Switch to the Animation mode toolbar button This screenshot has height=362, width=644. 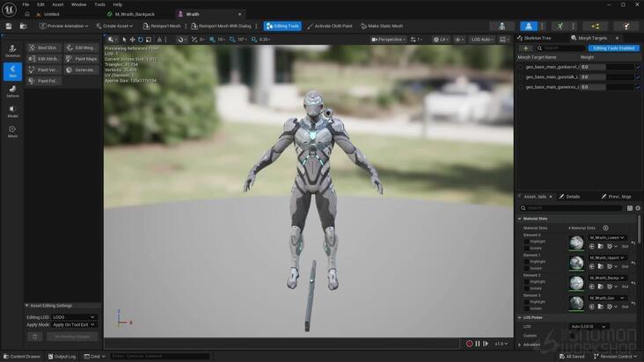(x=560, y=25)
